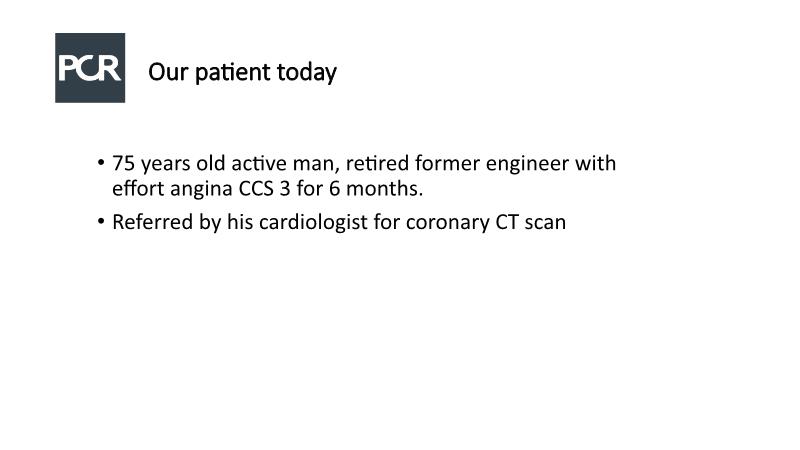
Task: Click the word 'today' in the title
Action: [x=309, y=73]
